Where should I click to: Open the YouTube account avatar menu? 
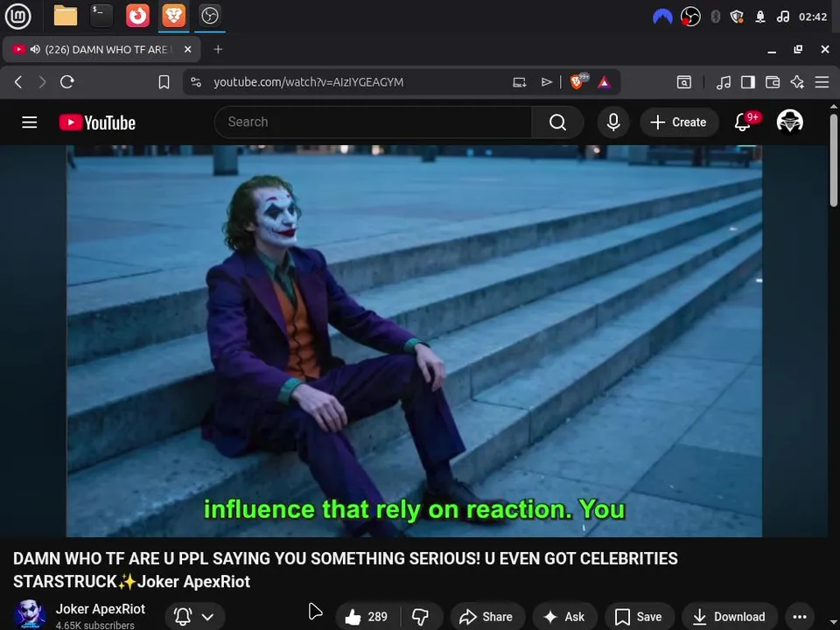789,122
